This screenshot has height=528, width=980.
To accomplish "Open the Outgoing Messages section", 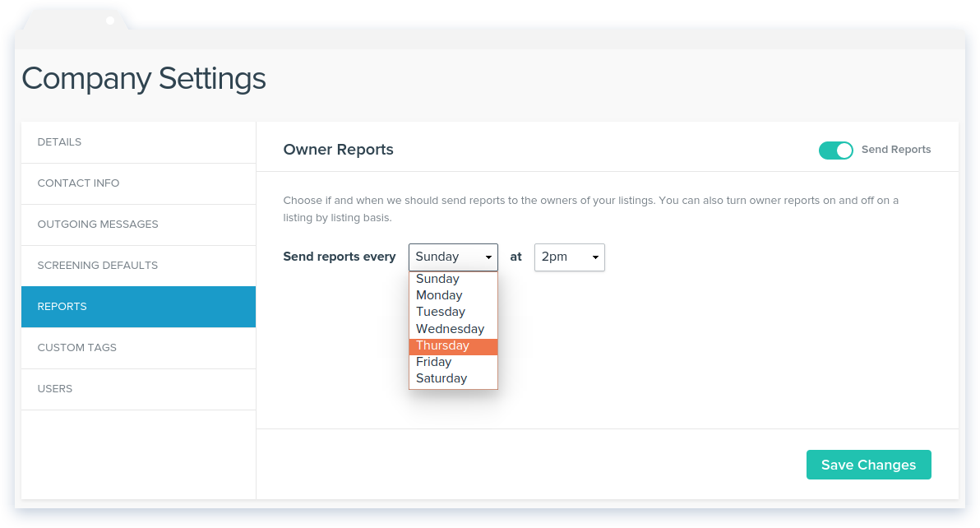I will coord(139,225).
